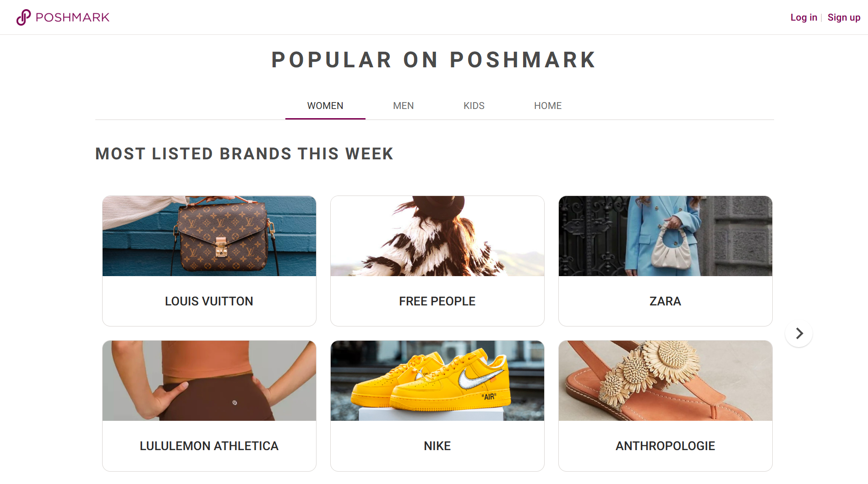868x484 pixels.
Task: Click the Anthropologie brand name
Action: 665,445
